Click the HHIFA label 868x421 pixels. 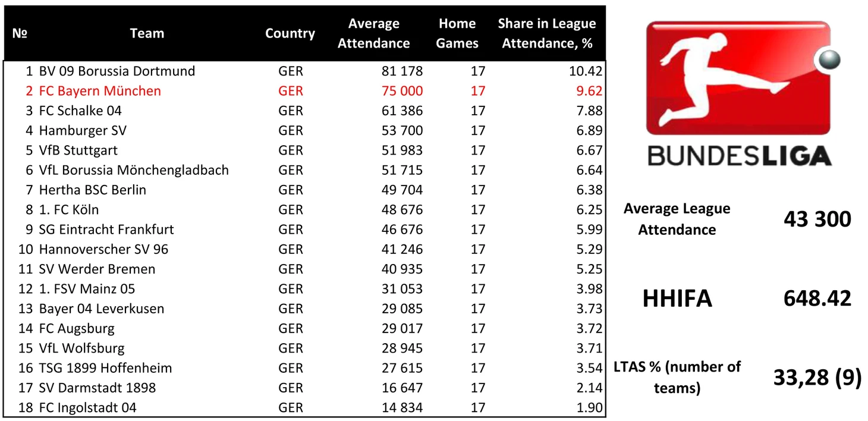(677, 299)
